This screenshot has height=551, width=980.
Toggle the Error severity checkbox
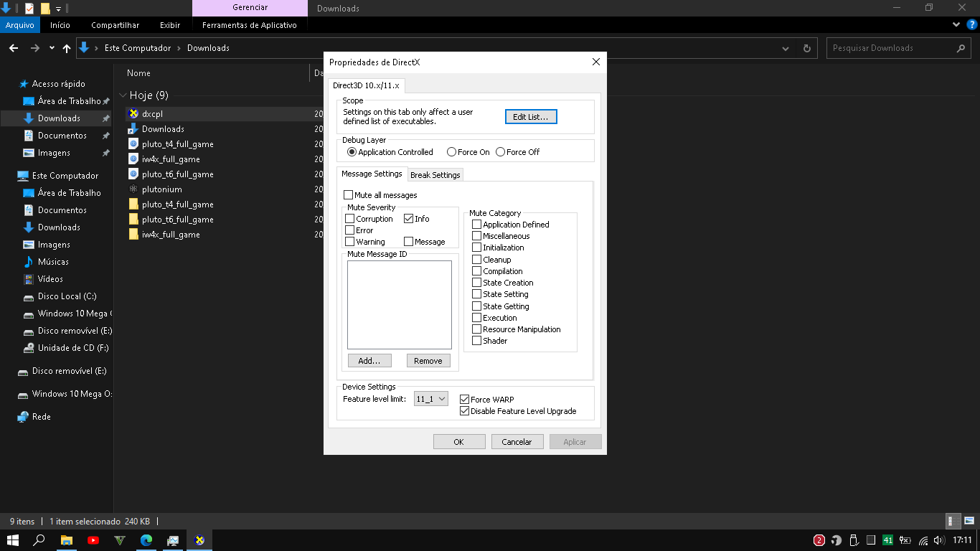(x=350, y=230)
